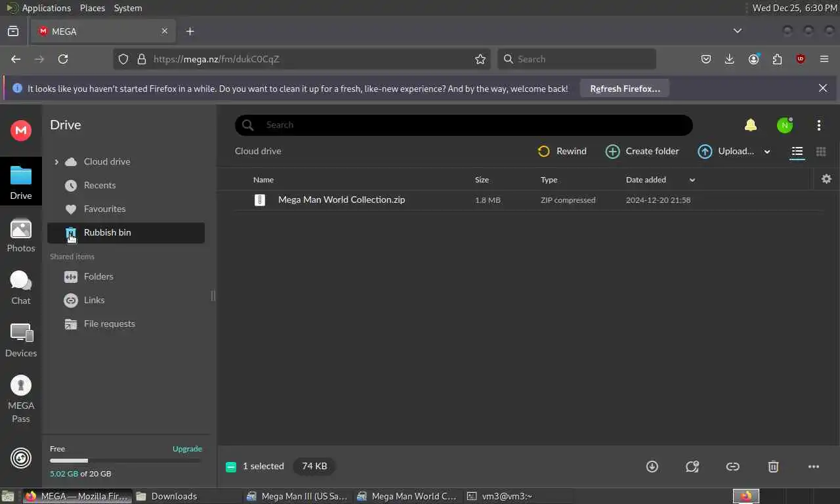Open Cloud drive in sidebar
Image resolution: width=840 pixels, height=504 pixels.
coord(107,161)
